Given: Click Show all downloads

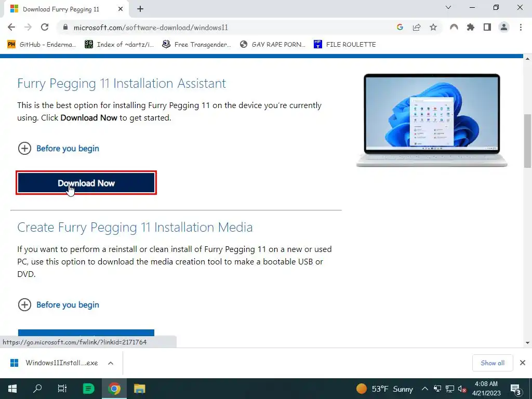Looking at the screenshot, I should click(493, 363).
